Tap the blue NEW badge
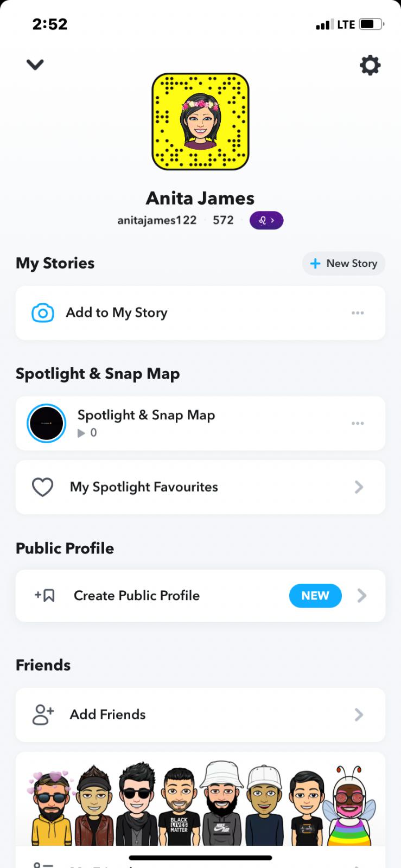This screenshot has width=401, height=868. tap(315, 596)
